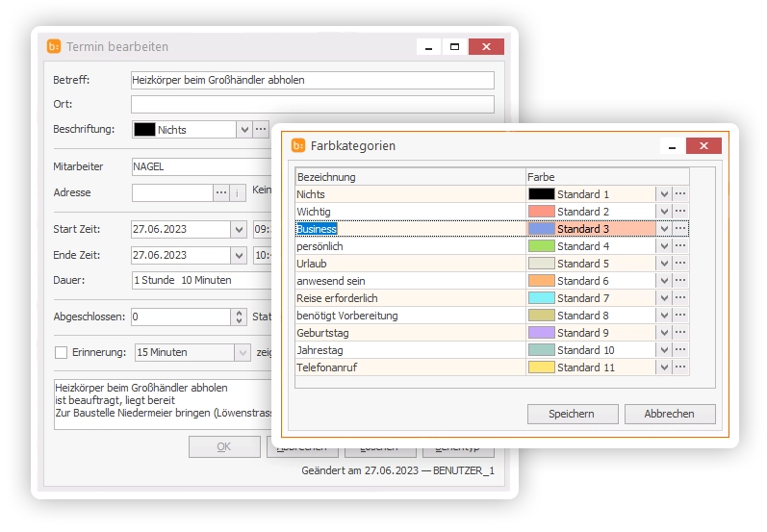Viewport: 767px width, 532px height.
Task: Open color editor ellipsis for Standard 3 row
Action: click(x=680, y=229)
